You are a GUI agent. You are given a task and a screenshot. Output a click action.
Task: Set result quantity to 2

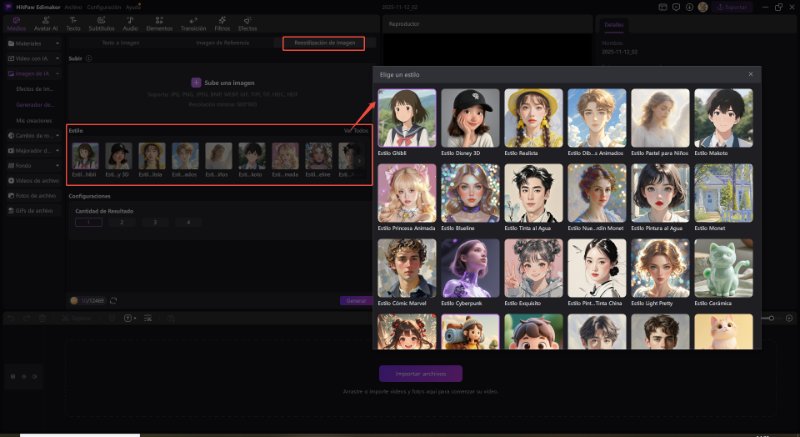pos(121,222)
